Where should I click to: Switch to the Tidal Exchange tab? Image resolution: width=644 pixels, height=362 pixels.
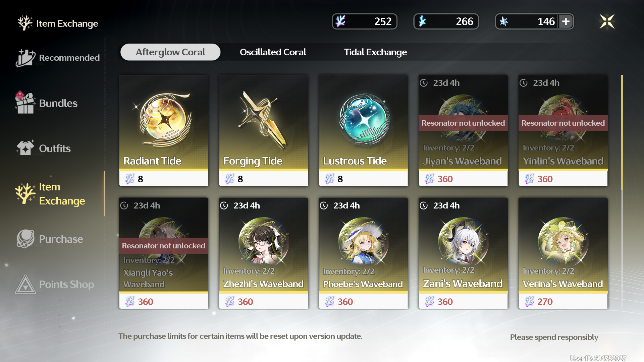(375, 52)
